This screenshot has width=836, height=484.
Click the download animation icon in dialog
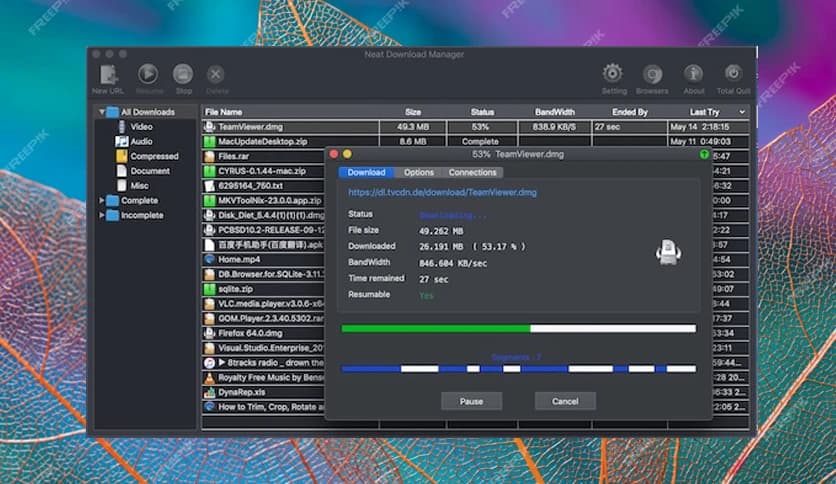coord(668,252)
